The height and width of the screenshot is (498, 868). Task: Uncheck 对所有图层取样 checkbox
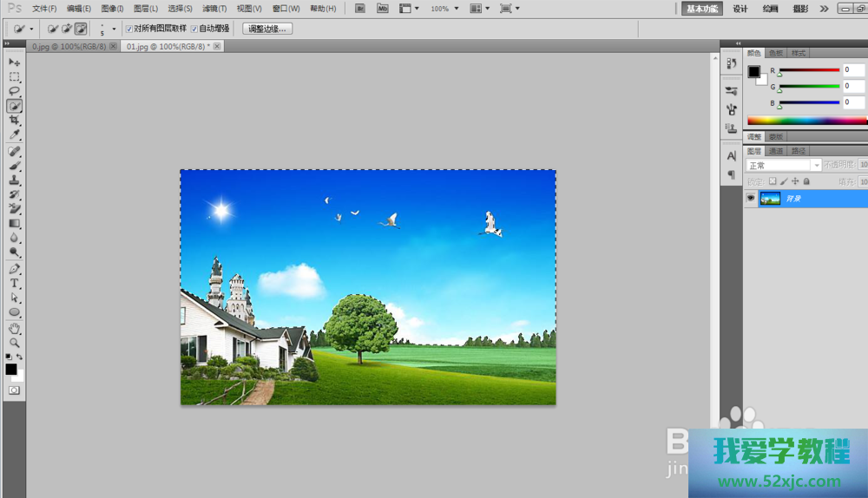[x=128, y=29]
